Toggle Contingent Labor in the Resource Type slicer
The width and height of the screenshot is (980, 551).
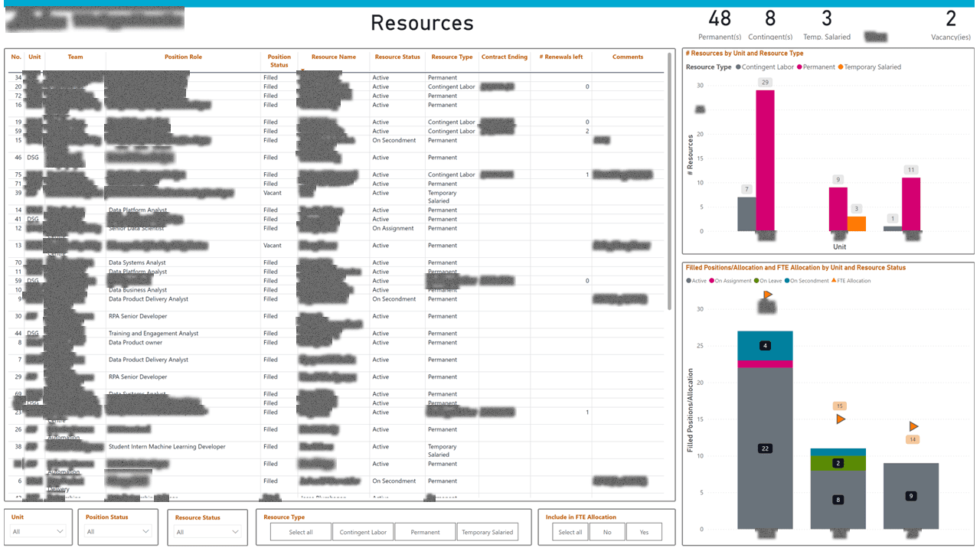click(x=363, y=531)
